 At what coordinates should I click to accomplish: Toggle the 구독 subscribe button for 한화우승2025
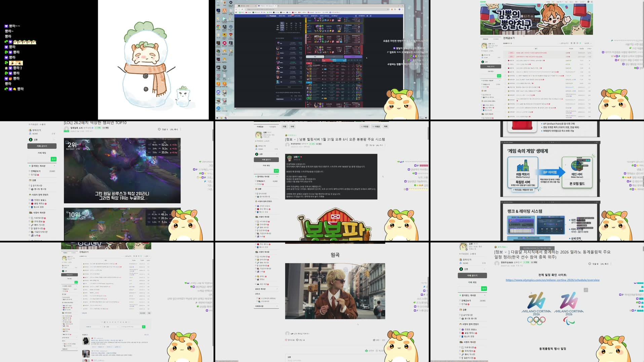pyautogui.click(x=526, y=263)
